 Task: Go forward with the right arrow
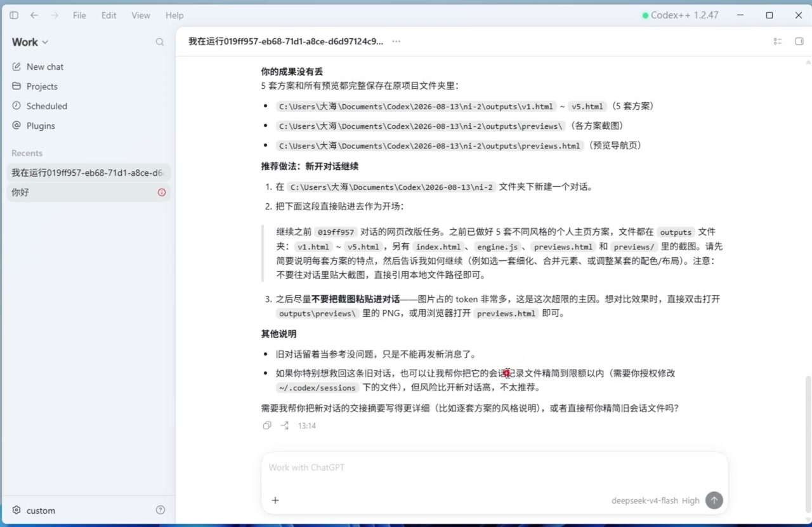coord(55,15)
